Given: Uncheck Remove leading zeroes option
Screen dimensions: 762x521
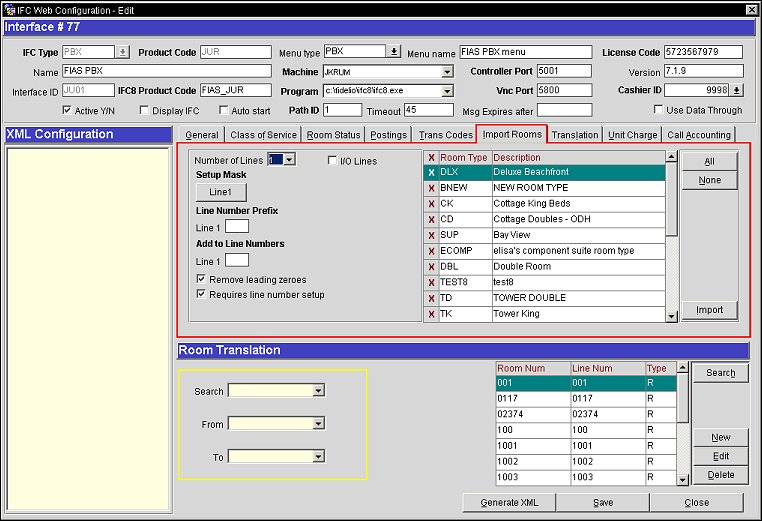Looking at the screenshot, I should pyautogui.click(x=202, y=279).
